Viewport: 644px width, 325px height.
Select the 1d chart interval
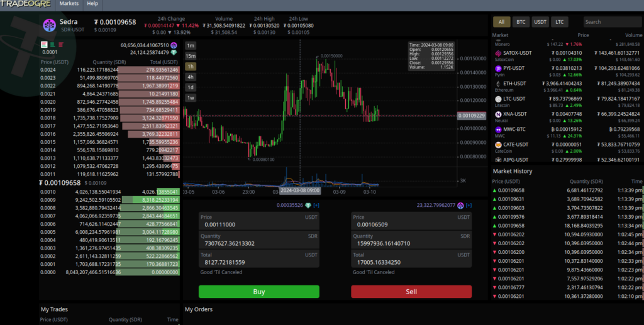coord(191,87)
